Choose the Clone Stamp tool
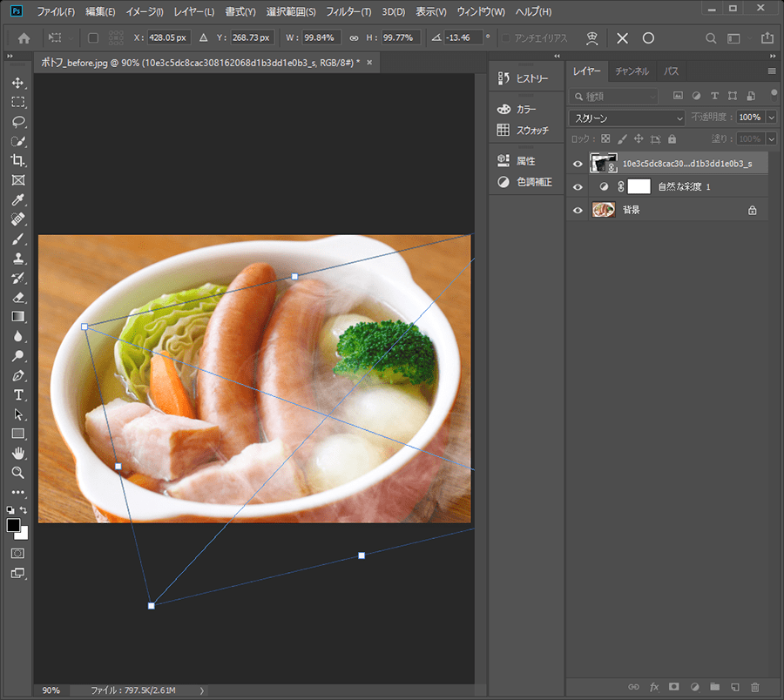 tap(18, 259)
